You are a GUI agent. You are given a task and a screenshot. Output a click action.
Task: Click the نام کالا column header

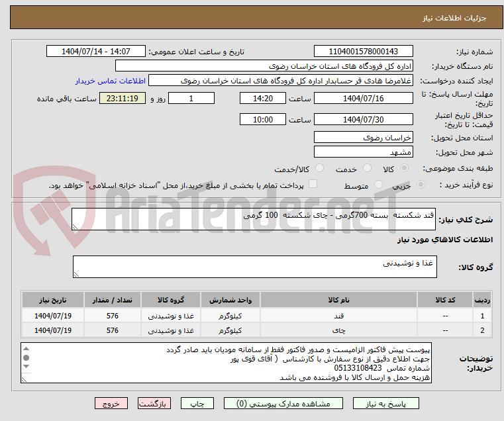pyautogui.click(x=338, y=300)
